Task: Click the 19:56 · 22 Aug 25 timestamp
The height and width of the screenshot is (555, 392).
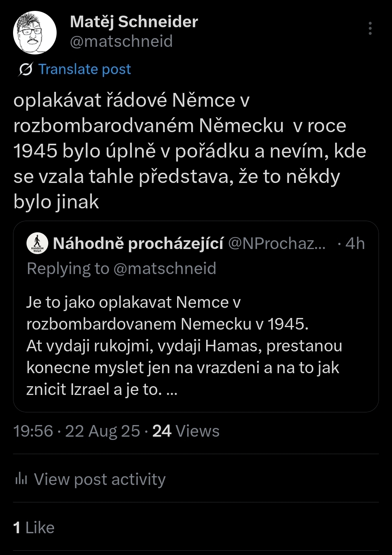Action: 77,431
